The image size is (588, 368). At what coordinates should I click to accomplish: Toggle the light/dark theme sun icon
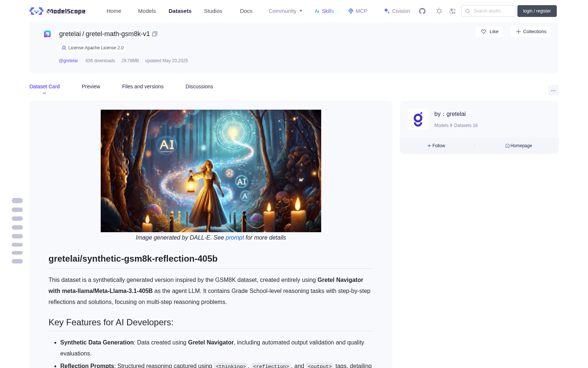pyautogui.click(x=439, y=11)
